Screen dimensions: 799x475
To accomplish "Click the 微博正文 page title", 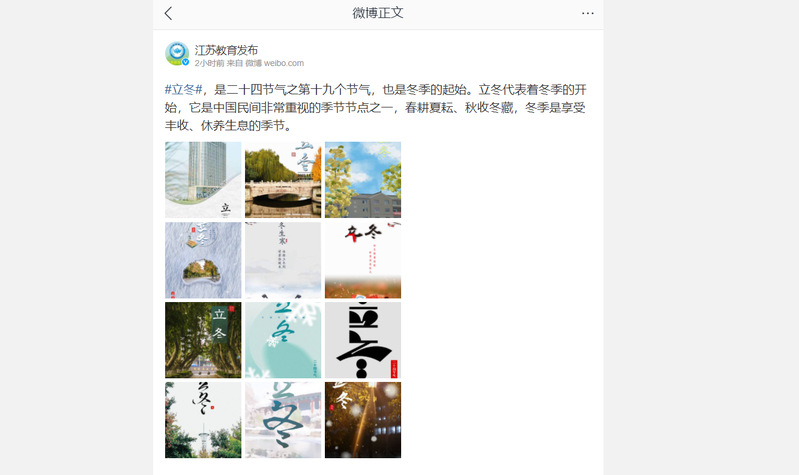I will click(x=378, y=13).
